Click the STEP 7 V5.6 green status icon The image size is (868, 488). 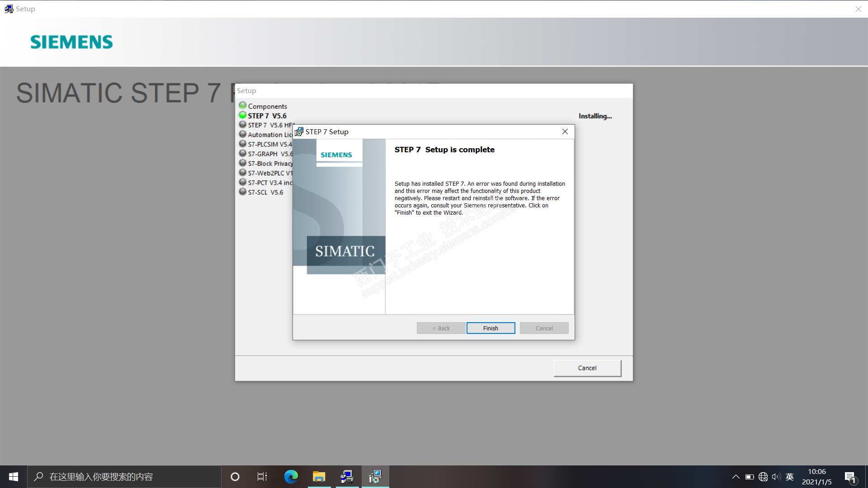tap(243, 115)
